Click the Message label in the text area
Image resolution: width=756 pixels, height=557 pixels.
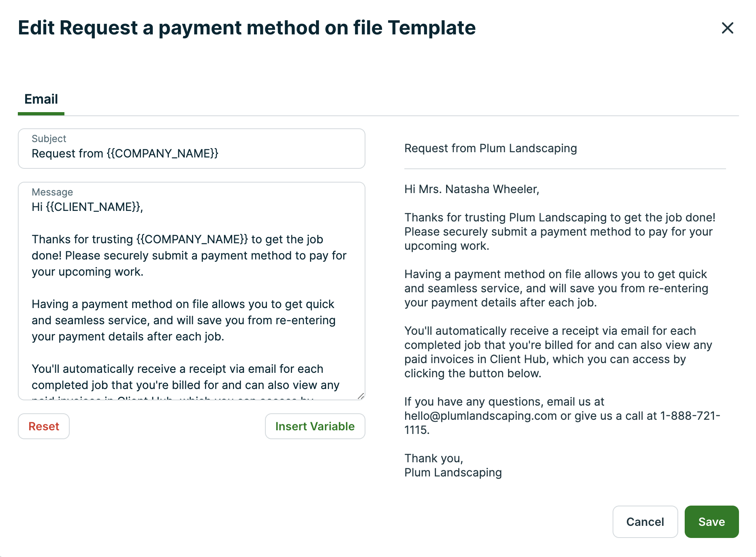[x=52, y=192]
